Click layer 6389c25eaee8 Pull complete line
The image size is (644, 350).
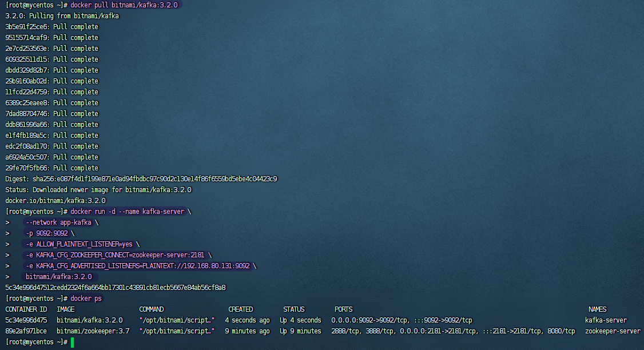coord(51,103)
